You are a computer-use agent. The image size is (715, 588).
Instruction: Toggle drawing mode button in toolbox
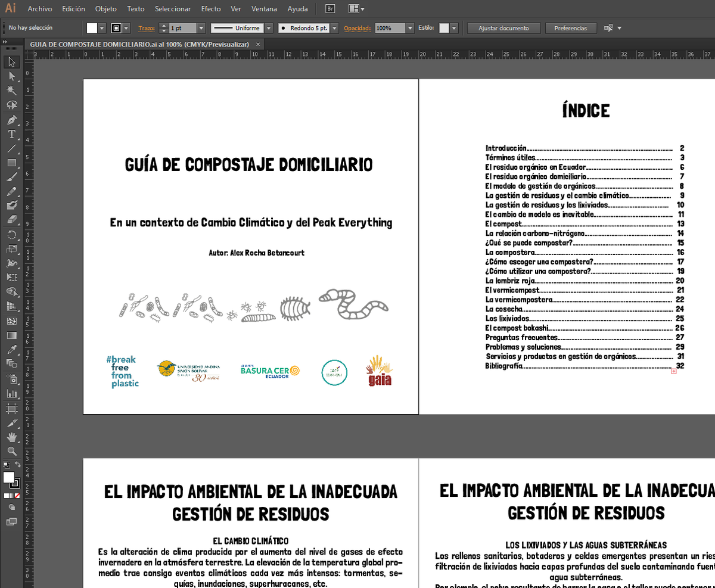click(12, 507)
